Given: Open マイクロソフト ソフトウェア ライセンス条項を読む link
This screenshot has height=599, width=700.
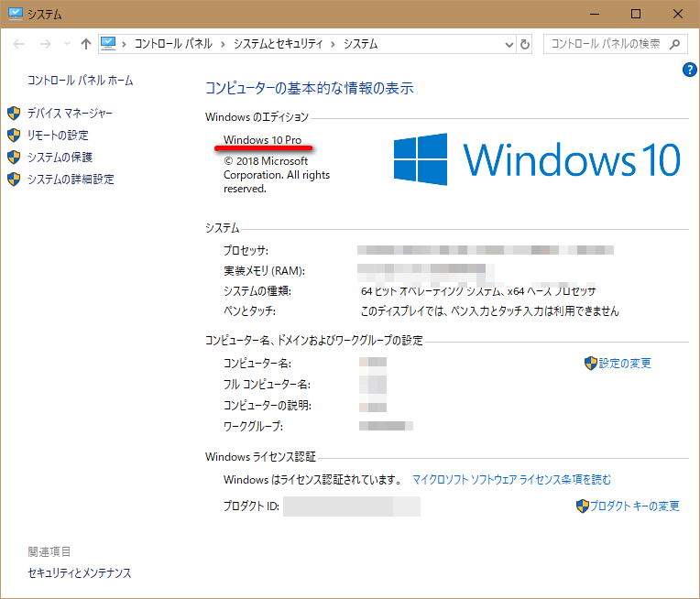Looking at the screenshot, I should click(511, 479).
